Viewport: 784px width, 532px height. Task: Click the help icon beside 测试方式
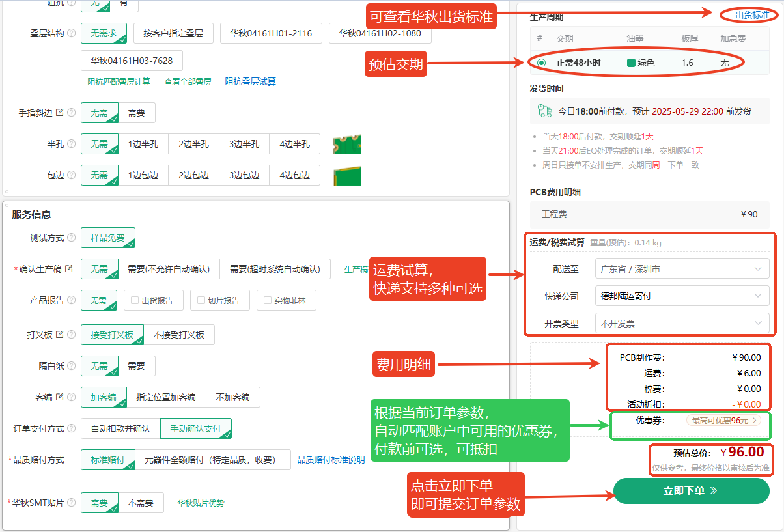[72, 238]
